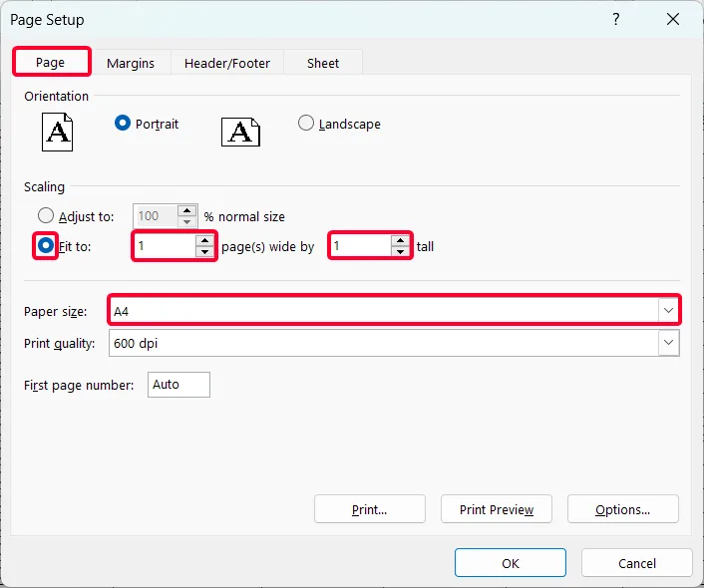Click the Page Setup title text
The height and width of the screenshot is (588, 704).
click(47, 20)
